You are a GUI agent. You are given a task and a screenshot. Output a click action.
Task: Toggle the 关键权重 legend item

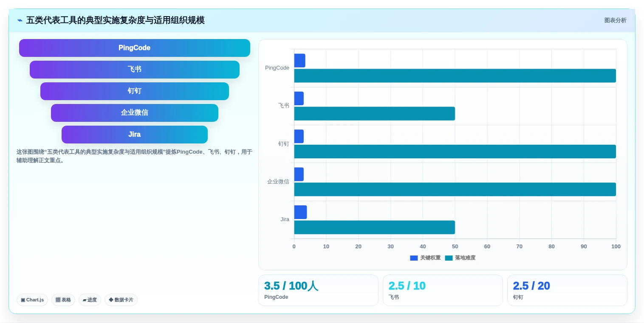point(425,258)
